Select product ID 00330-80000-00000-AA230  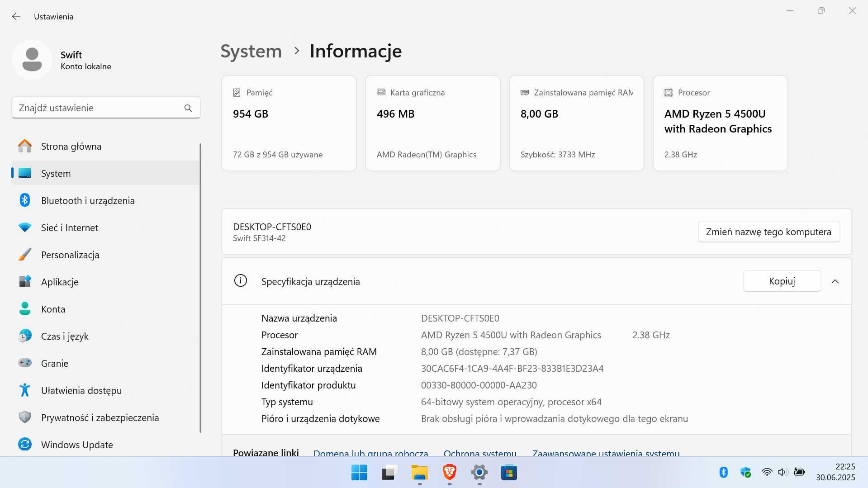[479, 385]
